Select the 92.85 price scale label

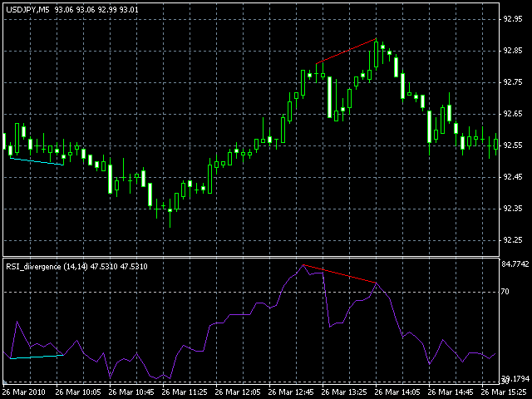pos(513,51)
